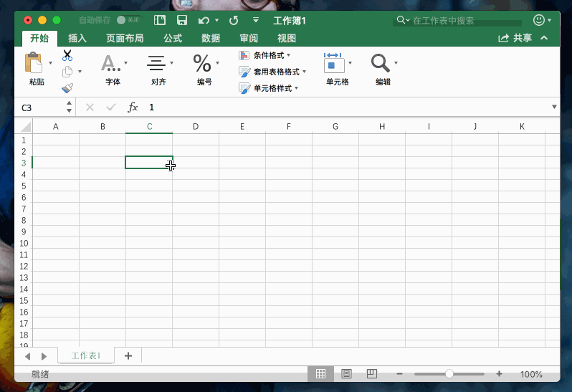Toggle the 自动保存 autosave switch
This screenshot has height=392, width=572.
[x=127, y=20]
